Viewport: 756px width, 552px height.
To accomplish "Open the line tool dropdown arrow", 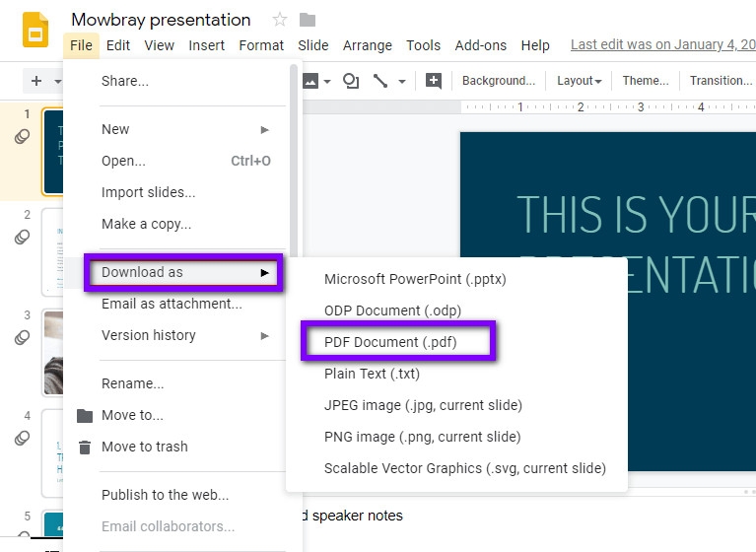I will click(x=401, y=82).
